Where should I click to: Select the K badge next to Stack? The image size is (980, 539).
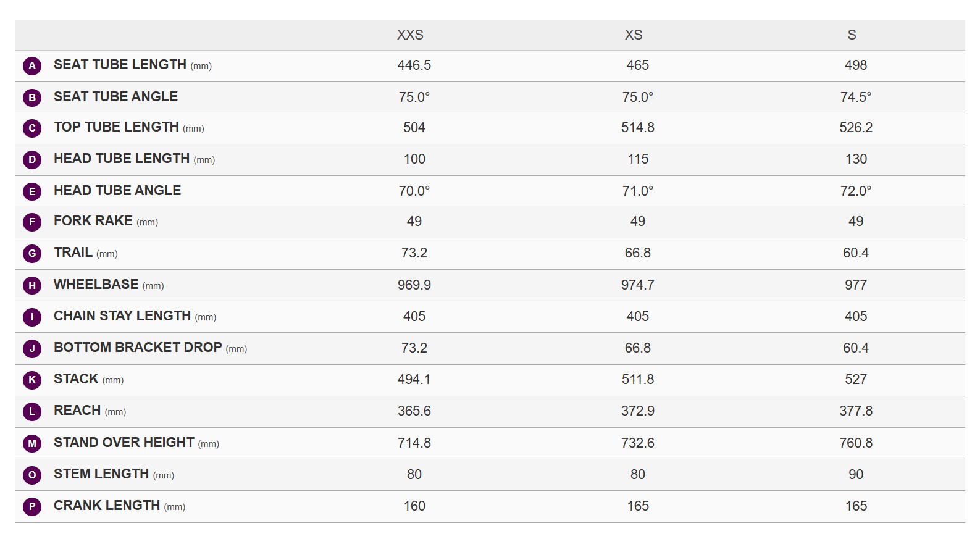point(32,380)
